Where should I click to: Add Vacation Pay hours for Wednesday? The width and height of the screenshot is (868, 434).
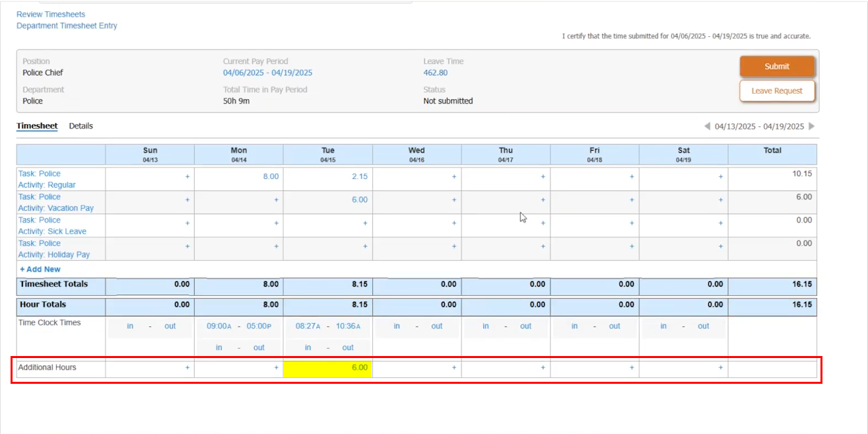454,200
